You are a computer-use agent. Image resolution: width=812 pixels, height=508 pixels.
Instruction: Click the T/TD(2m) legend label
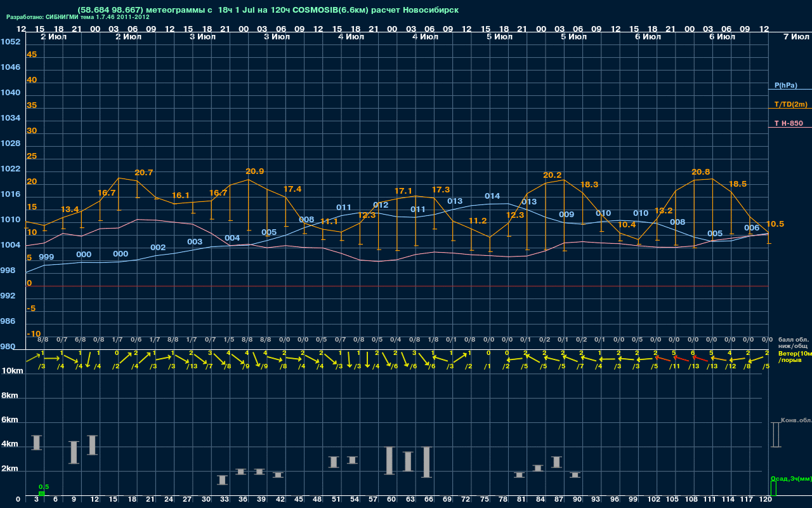pyautogui.click(x=790, y=104)
